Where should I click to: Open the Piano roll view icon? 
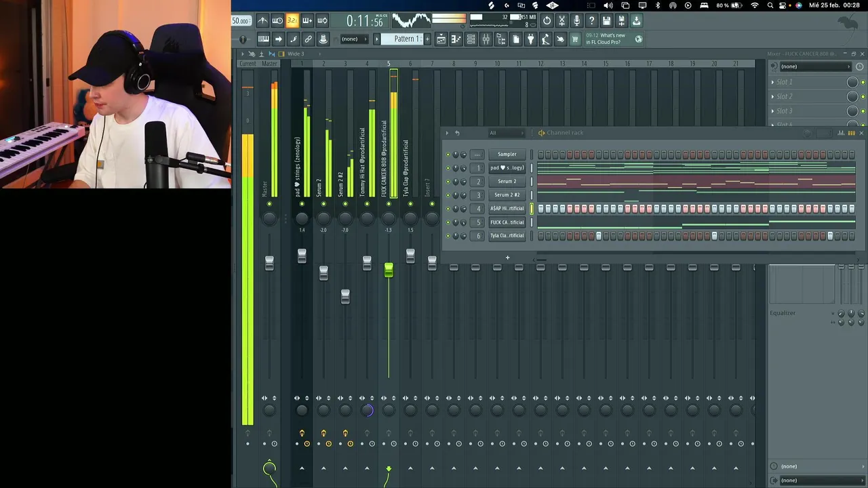click(456, 39)
